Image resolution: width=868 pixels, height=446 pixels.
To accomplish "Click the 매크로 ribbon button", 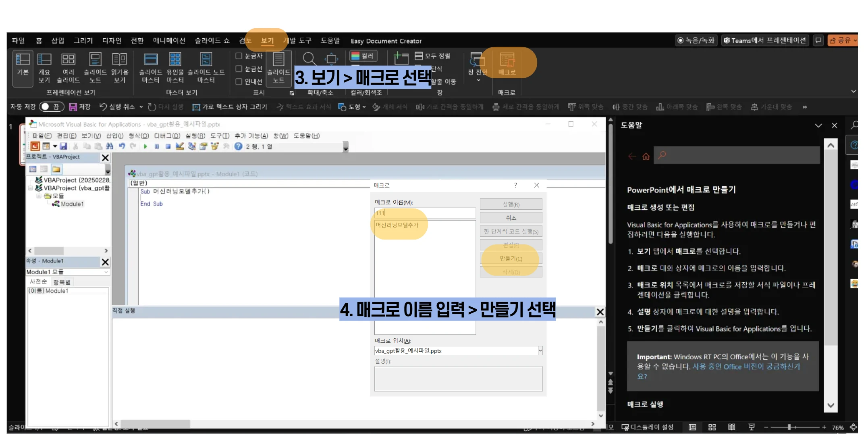I will point(507,64).
